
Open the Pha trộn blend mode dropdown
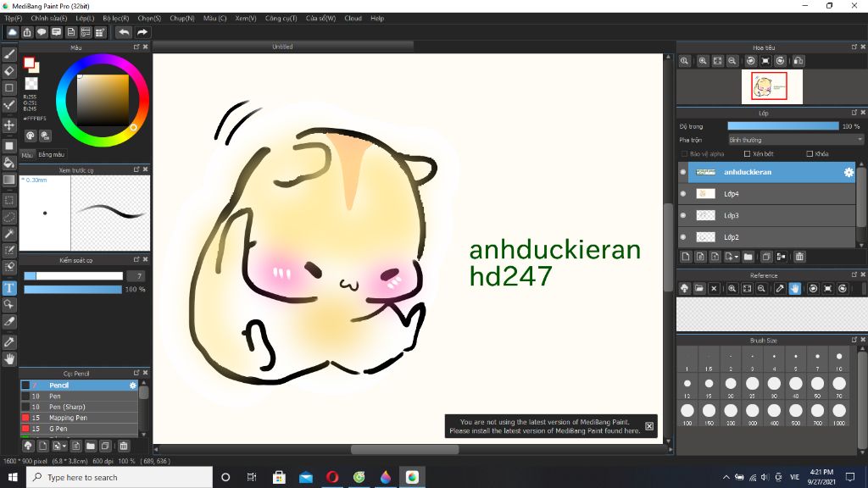(x=795, y=140)
